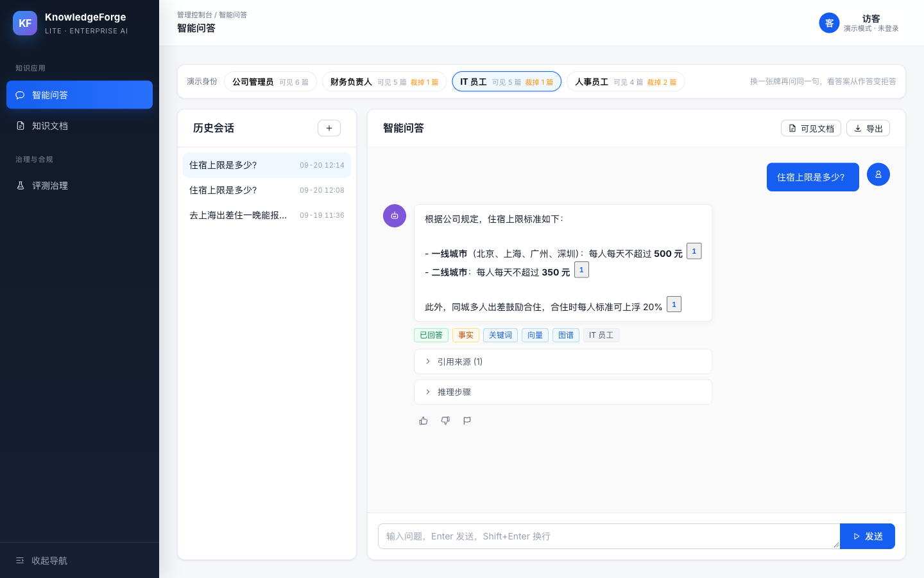
Task: Click the IT 员工 tag under answer
Action: pos(601,335)
